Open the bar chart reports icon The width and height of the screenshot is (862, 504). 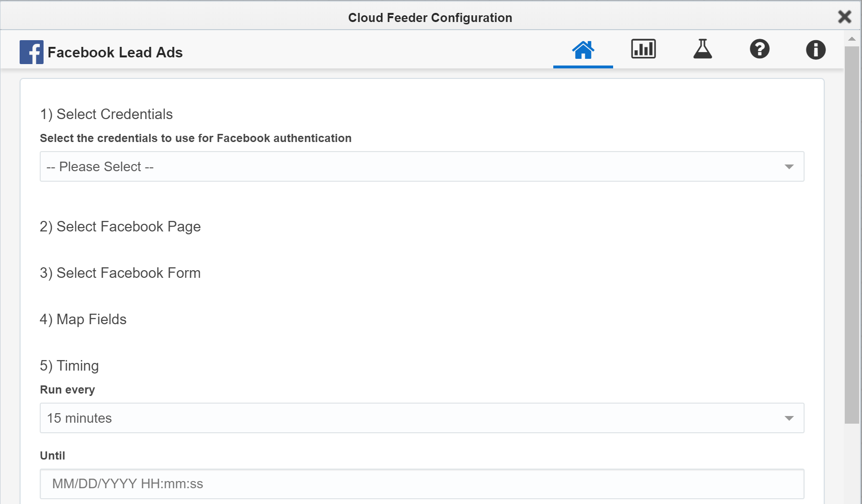coord(643,49)
